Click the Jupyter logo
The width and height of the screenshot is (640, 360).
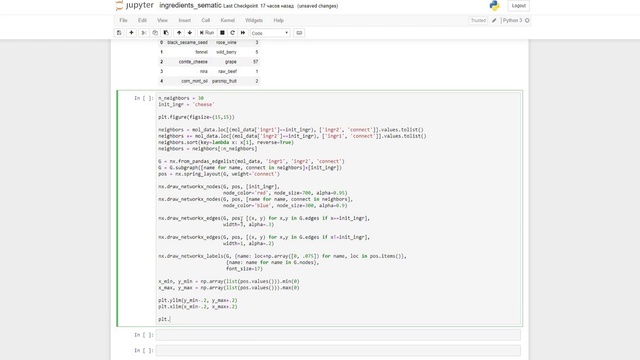tap(134, 5)
